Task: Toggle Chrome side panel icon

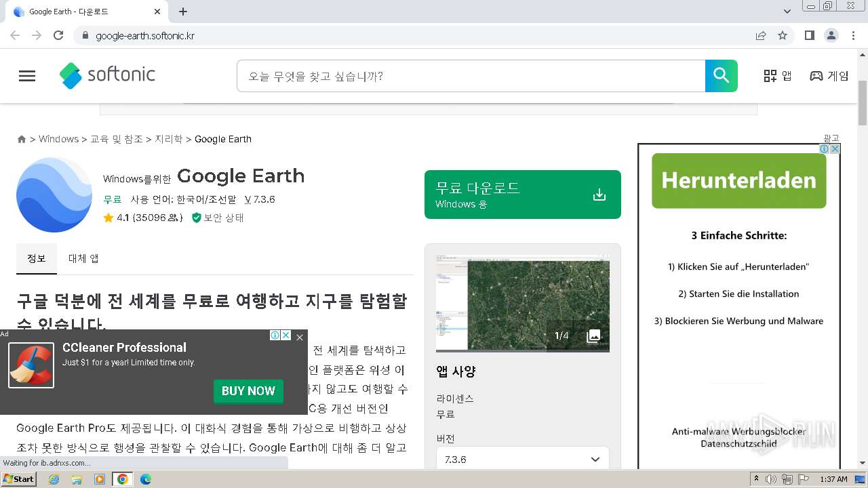Action: coord(810,35)
